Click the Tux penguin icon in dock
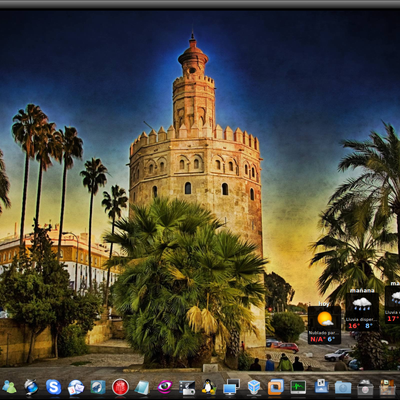This screenshot has height=400, width=400. tap(209, 387)
